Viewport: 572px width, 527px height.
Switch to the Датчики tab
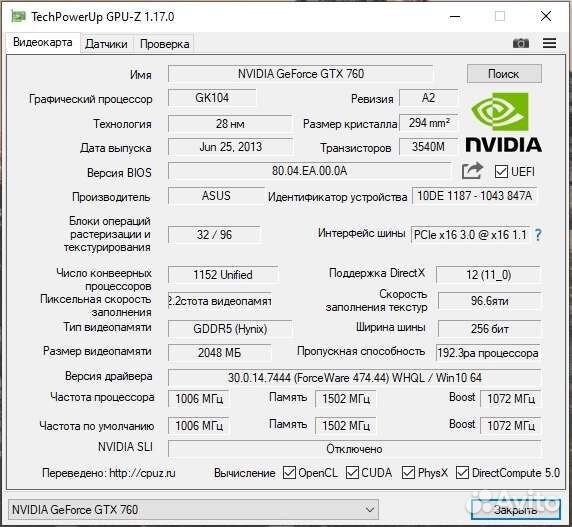(106, 44)
